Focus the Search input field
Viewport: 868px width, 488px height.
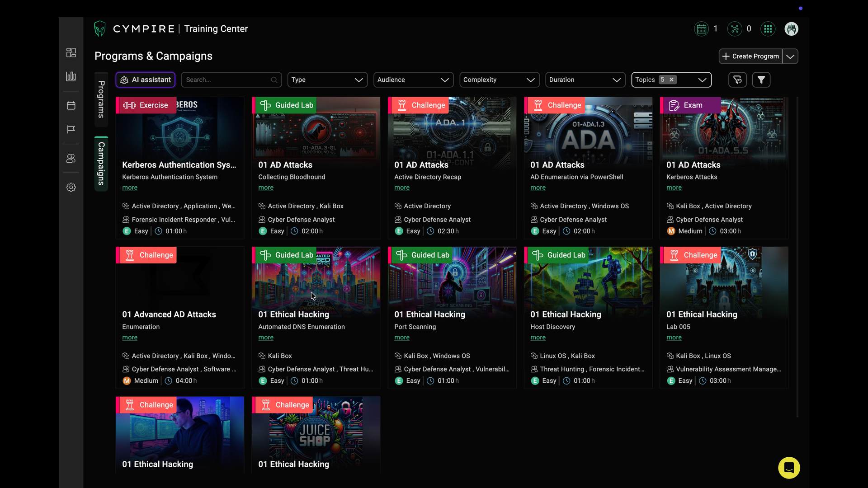pyautogui.click(x=231, y=80)
